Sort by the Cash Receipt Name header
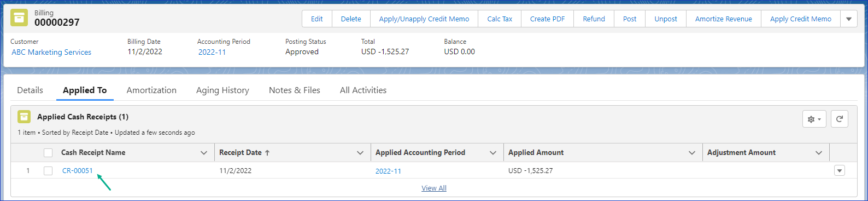Viewport: 868px width, 201px height. [93, 153]
